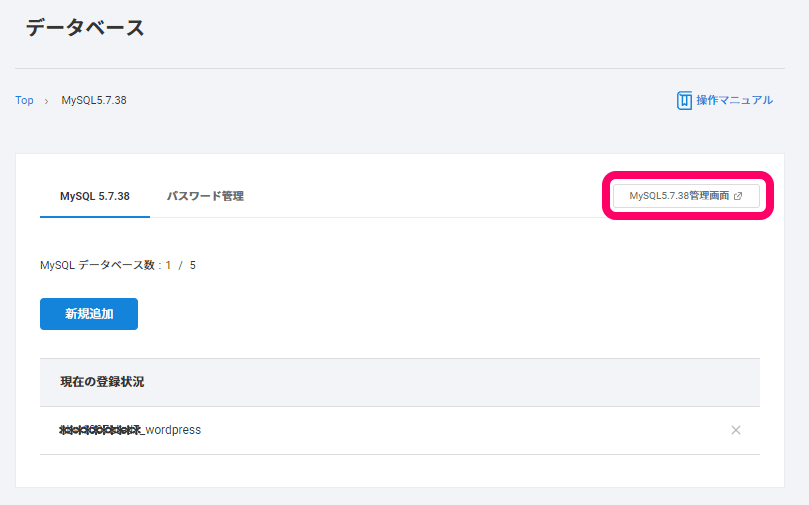
Task: Click the MySQL5.7.38 breadcrumb item
Action: tap(94, 100)
